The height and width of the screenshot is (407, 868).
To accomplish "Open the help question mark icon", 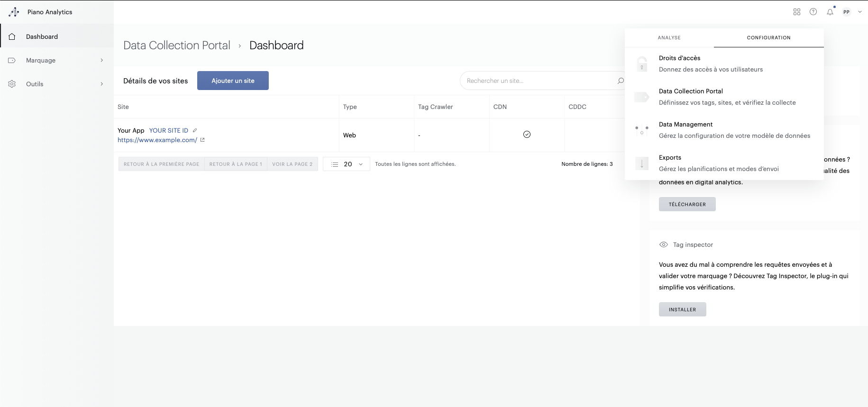I will (x=813, y=12).
